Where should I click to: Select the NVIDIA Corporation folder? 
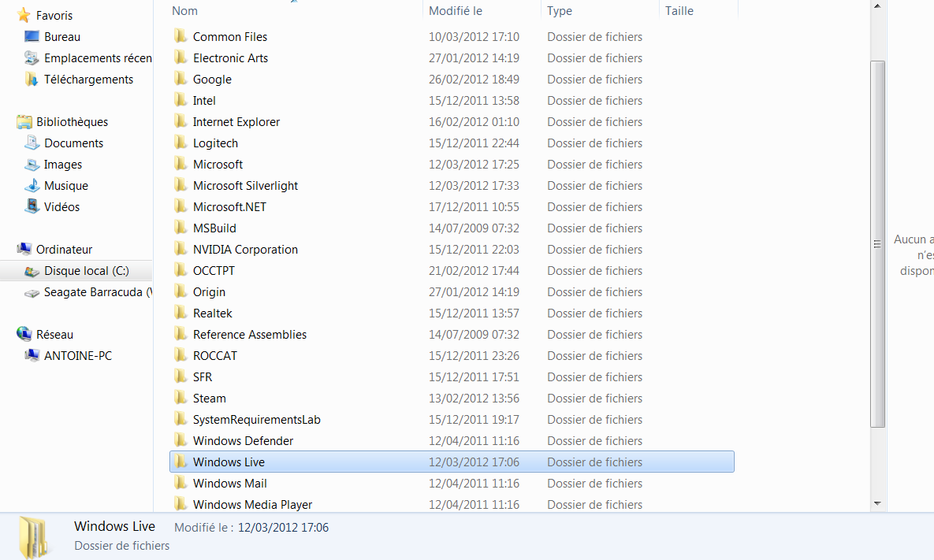point(245,250)
